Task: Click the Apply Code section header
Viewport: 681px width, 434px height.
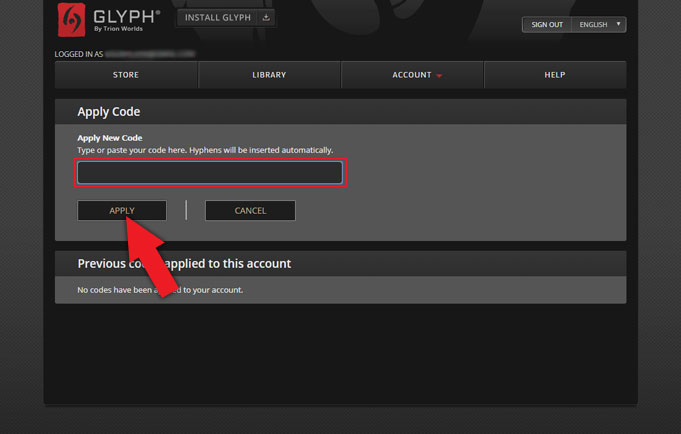Action: pyautogui.click(x=109, y=112)
